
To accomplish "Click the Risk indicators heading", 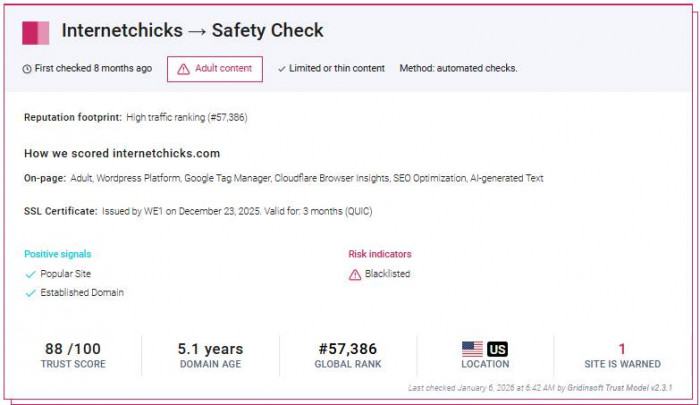I will click(x=380, y=254).
